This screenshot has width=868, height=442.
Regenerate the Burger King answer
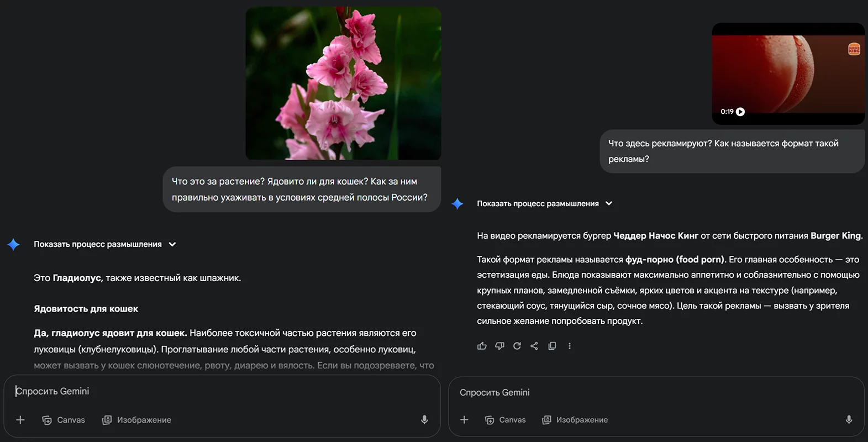(517, 346)
